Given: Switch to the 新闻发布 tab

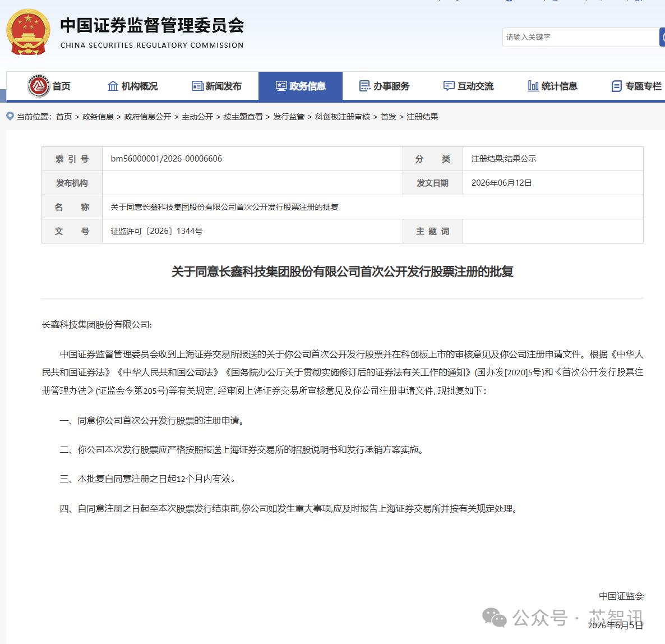Looking at the screenshot, I should [216, 86].
